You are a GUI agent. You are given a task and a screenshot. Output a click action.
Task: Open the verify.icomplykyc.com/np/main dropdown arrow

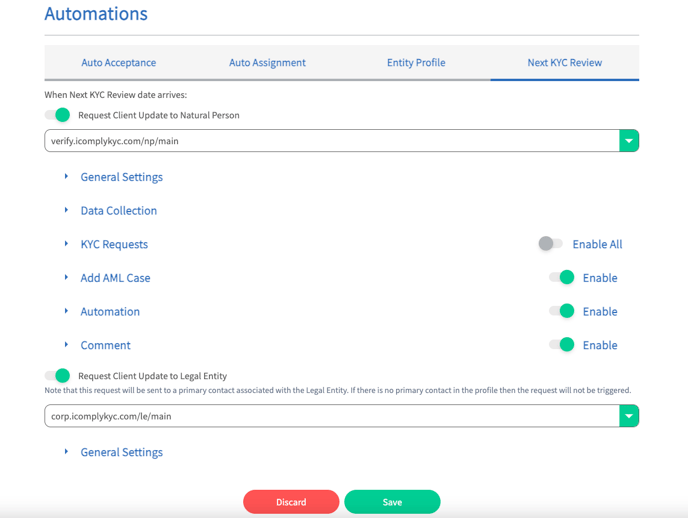click(629, 141)
